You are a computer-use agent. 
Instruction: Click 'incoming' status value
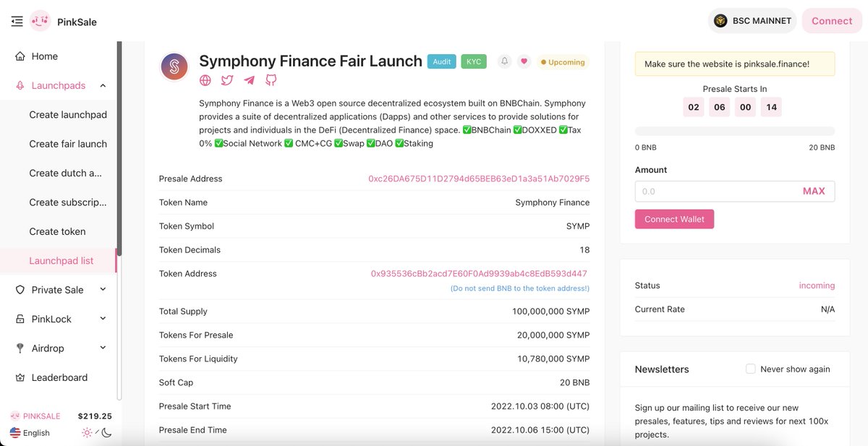point(817,286)
